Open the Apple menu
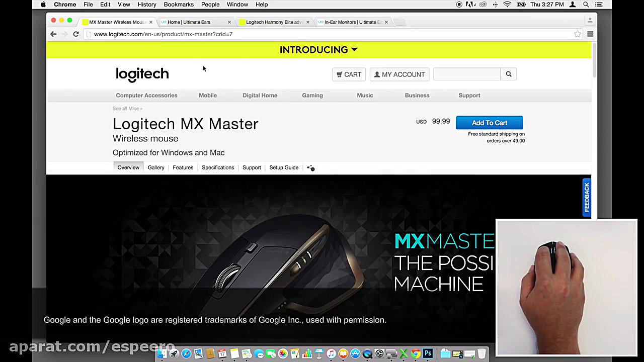Screen dimensions: 644x362 point(43,5)
